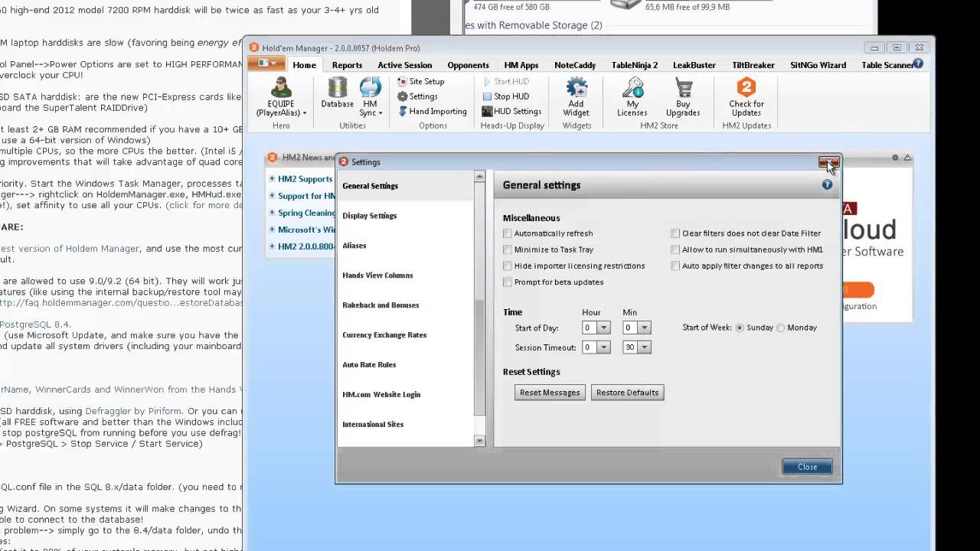Collapse the HM2 News panel arrow

907,158
